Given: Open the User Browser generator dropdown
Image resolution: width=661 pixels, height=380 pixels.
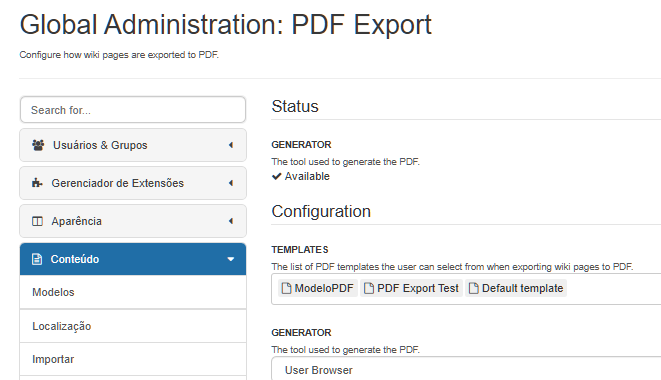Looking at the screenshot, I should tap(466, 369).
